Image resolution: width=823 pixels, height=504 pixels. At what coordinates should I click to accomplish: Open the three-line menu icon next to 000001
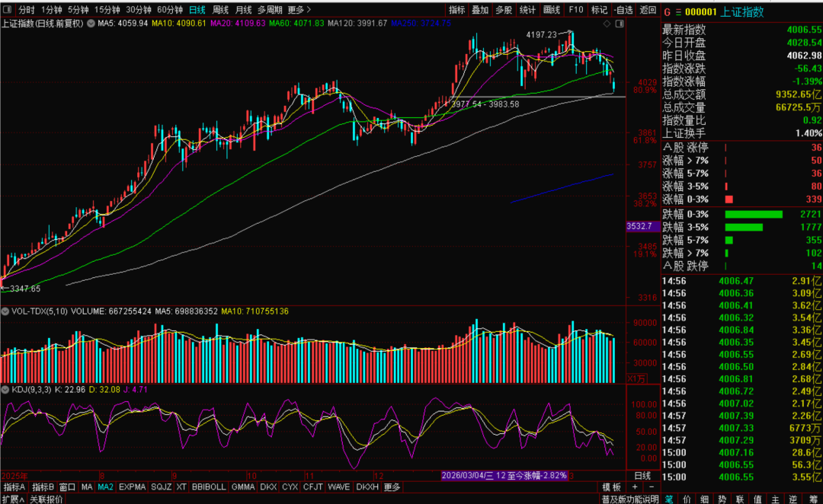[x=678, y=11]
